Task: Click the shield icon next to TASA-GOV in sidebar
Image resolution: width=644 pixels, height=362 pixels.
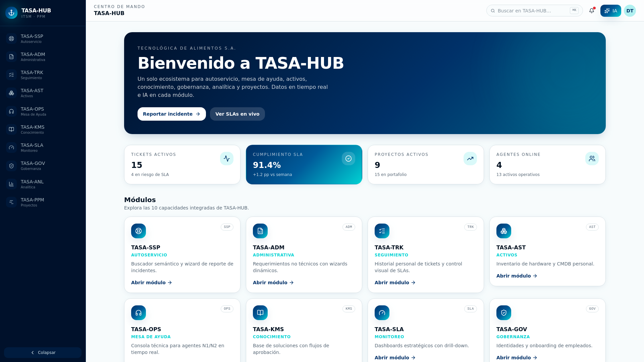Action: (11, 166)
